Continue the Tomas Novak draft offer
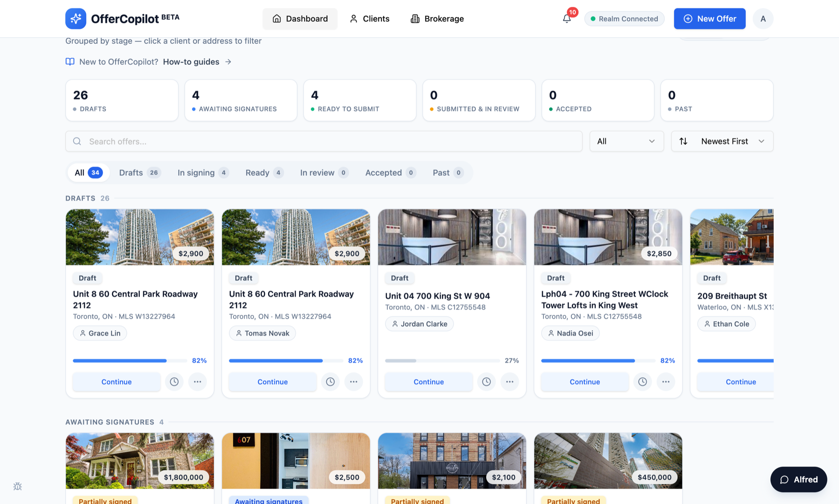The image size is (839, 504). coord(273,381)
